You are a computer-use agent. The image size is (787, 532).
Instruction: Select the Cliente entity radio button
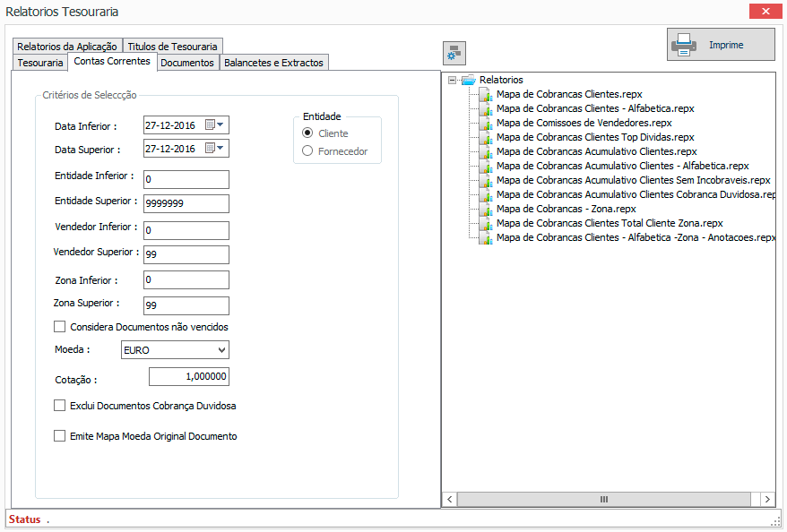[307, 133]
